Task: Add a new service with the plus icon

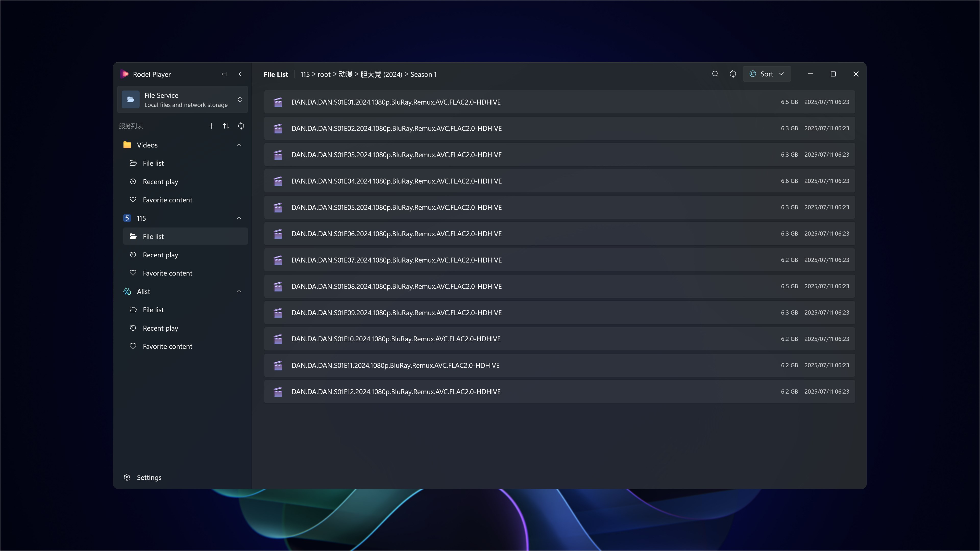Action: coord(211,126)
